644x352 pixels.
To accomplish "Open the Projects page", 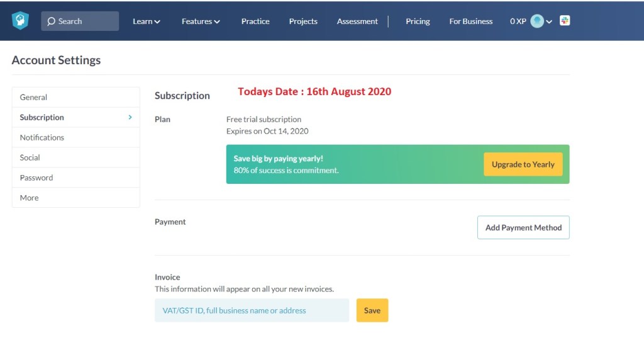I will click(303, 21).
